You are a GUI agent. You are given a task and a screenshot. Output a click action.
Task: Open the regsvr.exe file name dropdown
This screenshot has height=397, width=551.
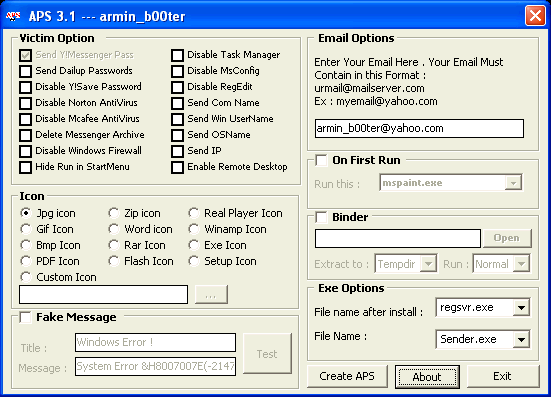[x=521, y=308]
